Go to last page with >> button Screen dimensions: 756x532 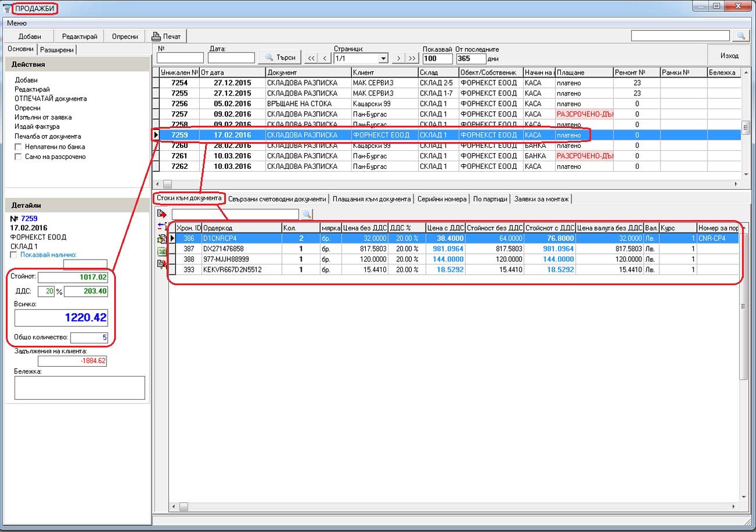[412, 58]
